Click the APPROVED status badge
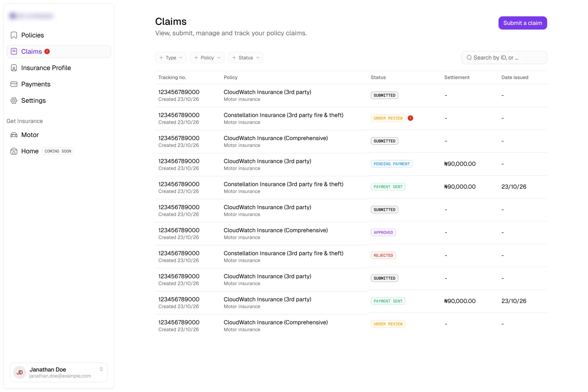 point(383,233)
